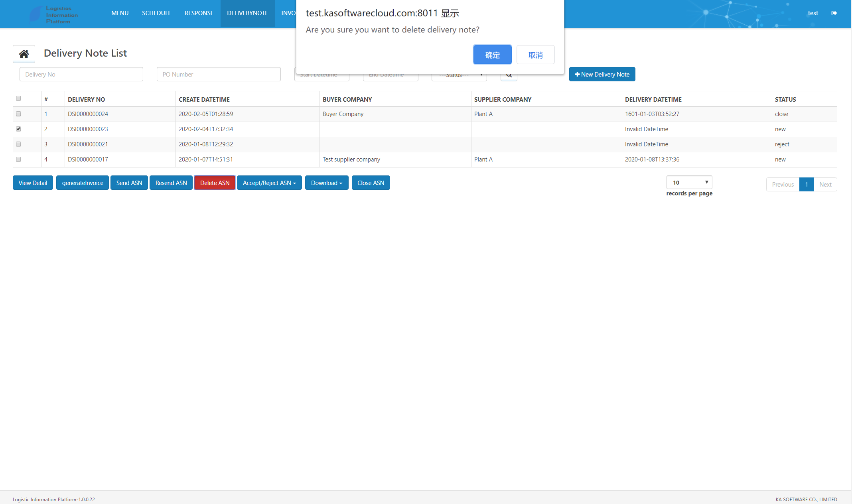Open the DELIVERYNOTE nav item
Viewport: 852px width, 504px height.
coord(247,13)
